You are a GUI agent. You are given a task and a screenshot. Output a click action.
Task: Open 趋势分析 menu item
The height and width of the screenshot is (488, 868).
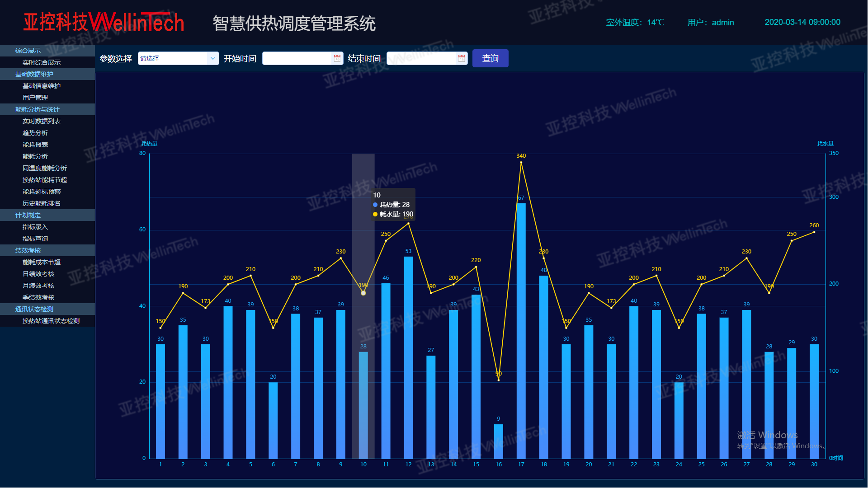[x=47, y=133]
